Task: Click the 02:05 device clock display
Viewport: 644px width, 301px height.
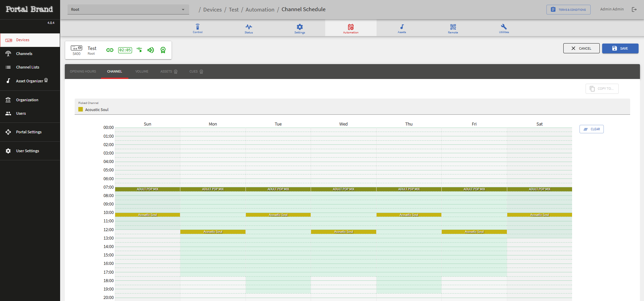Action: [x=125, y=50]
